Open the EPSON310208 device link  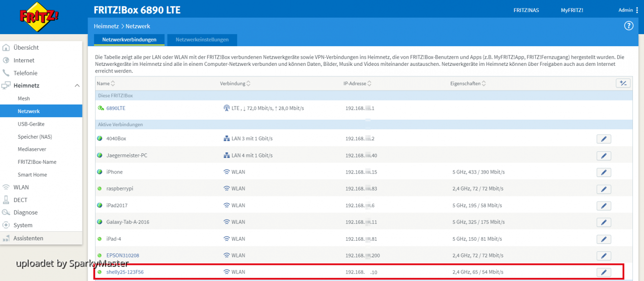[x=122, y=255]
